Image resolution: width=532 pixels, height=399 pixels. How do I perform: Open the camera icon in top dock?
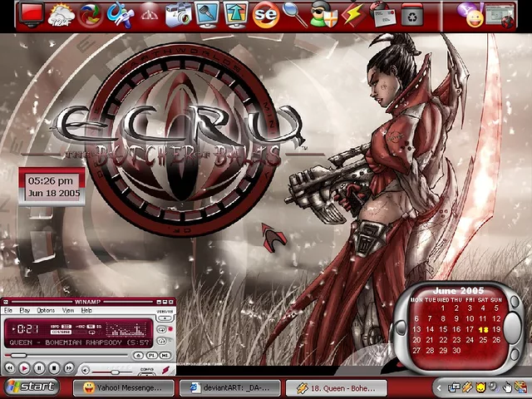pos(178,14)
